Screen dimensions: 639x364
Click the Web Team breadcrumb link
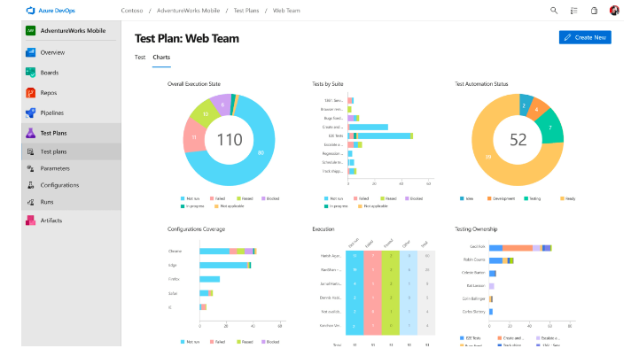coord(286,11)
